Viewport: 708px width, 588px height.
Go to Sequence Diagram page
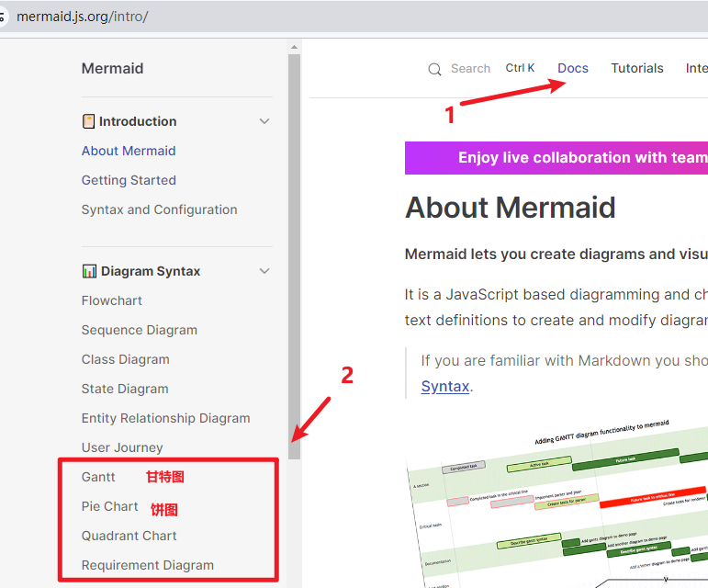[139, 330]
